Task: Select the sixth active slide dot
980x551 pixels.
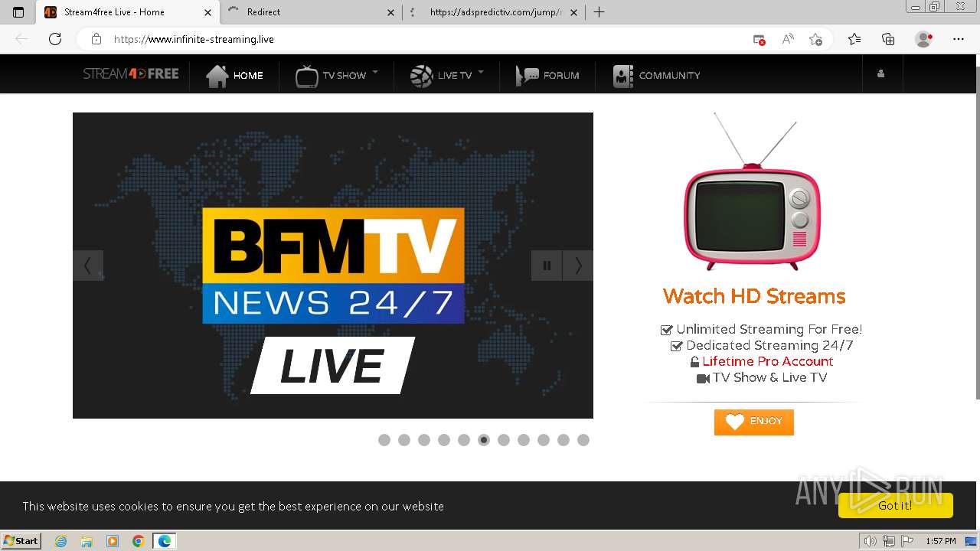Action: coord(484,440)
